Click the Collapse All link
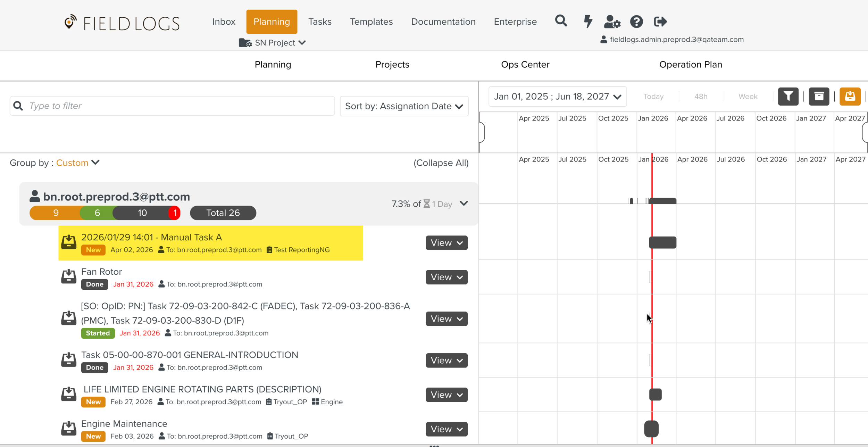This screenshot has width=868, height=447. click(441, 163)
